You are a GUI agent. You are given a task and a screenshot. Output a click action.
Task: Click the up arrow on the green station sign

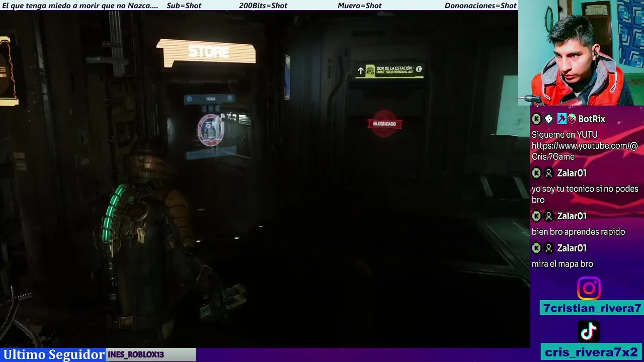click(360, 71)
